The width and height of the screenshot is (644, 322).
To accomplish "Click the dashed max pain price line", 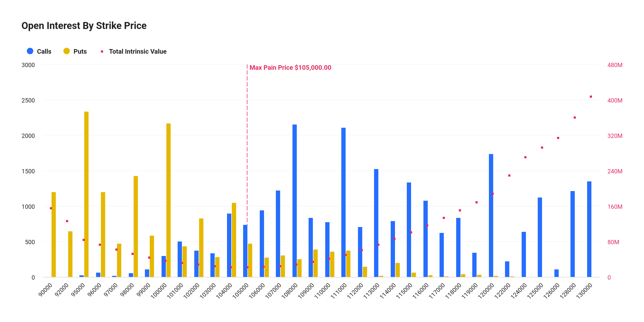I will click(247, 161).
